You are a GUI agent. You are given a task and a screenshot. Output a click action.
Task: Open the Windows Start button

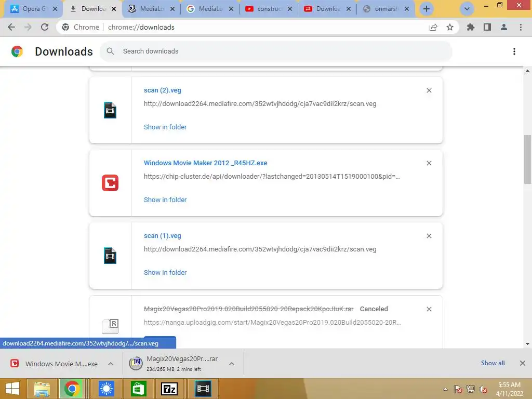(12, 389)
